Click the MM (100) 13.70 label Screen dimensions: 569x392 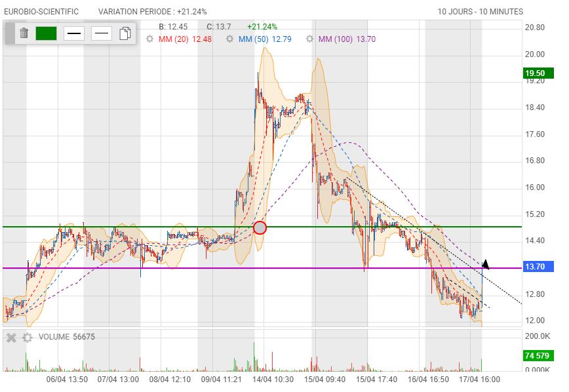click(347, 39)
